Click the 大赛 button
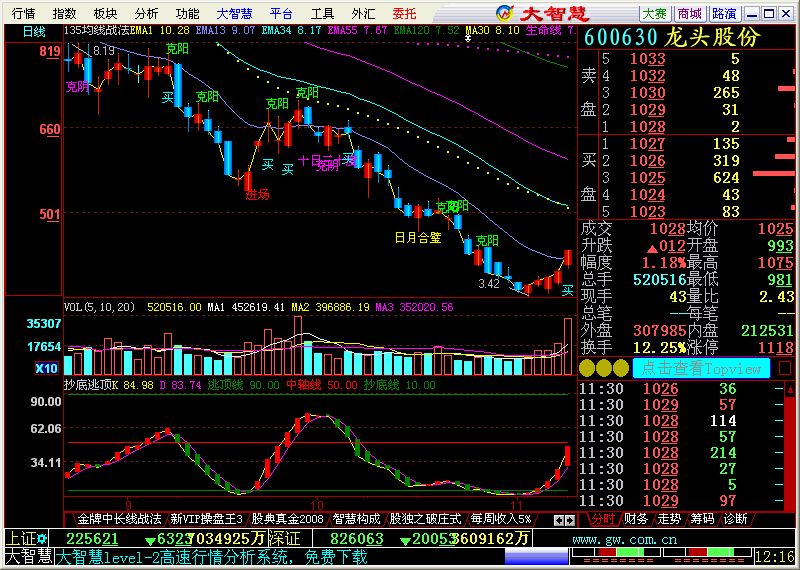The height and width of the screenshot is (570, 800). [x=655, y=13]
